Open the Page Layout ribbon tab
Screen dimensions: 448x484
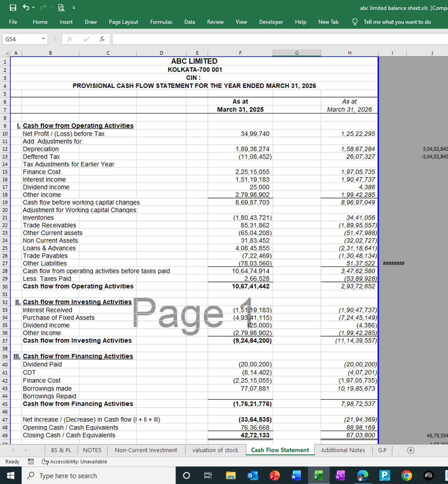click(x=123, y=22)
